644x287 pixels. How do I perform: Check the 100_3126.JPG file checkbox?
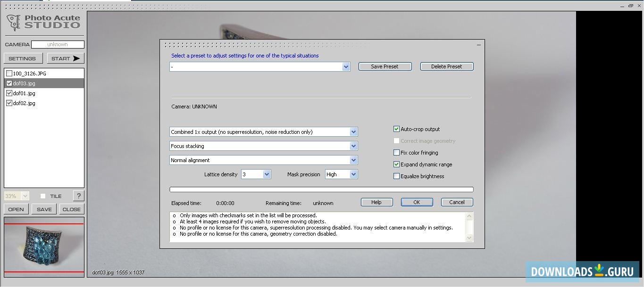pyautogui.click(x=9, y=74)
